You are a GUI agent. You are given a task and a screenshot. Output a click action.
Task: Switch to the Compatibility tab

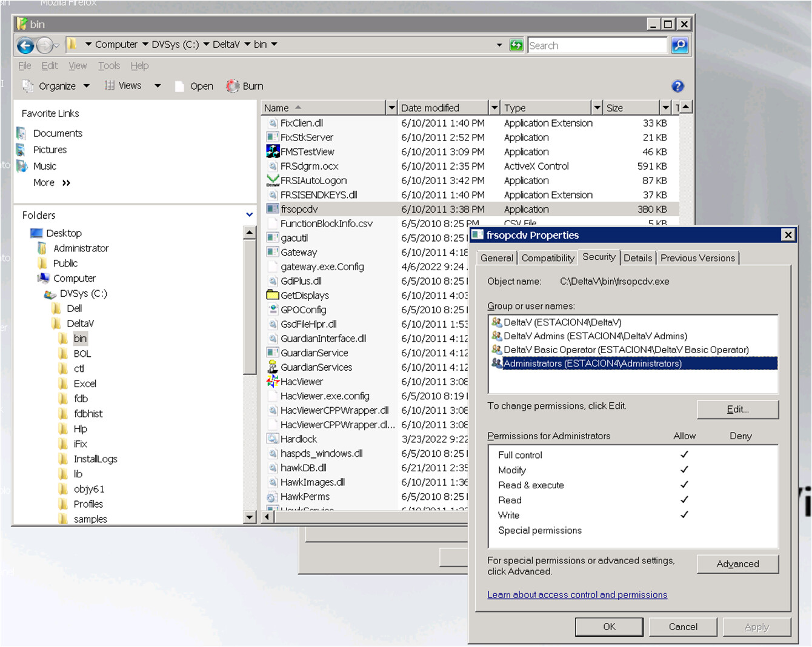pyautogui.click(x=548, y=258)
